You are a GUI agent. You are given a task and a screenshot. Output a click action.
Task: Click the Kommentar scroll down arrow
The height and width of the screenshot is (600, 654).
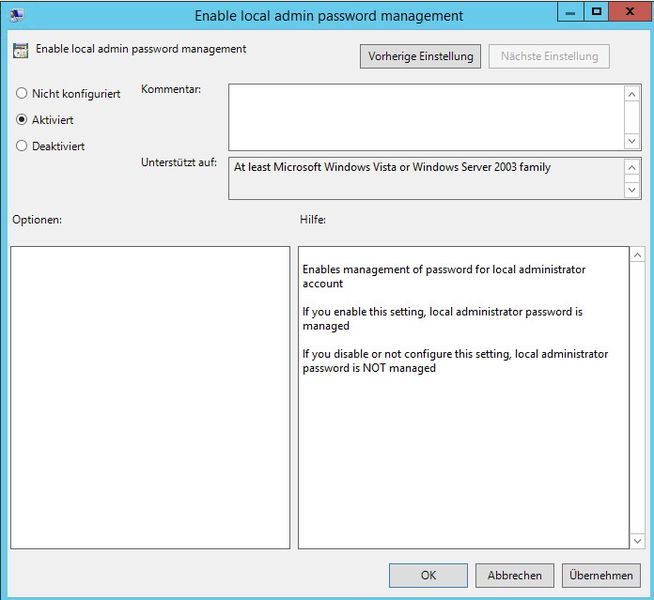pyautogui.click(x=632, y=141)
